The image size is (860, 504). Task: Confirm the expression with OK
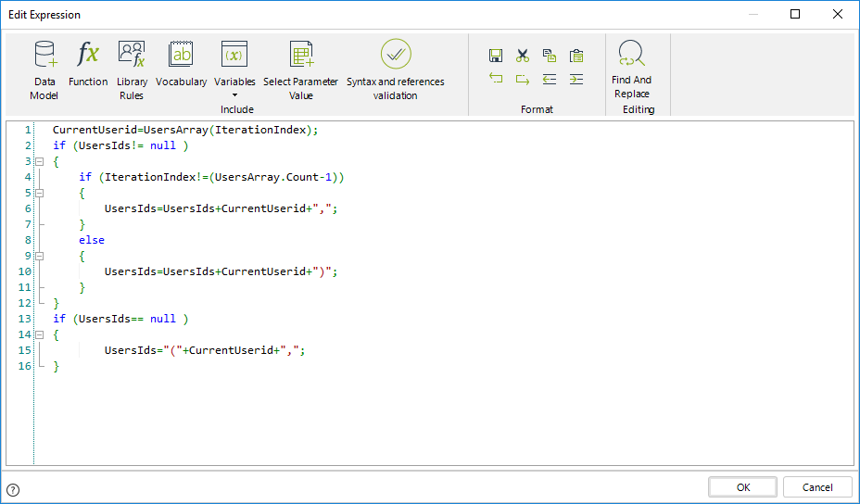click(x=742, y=487)
